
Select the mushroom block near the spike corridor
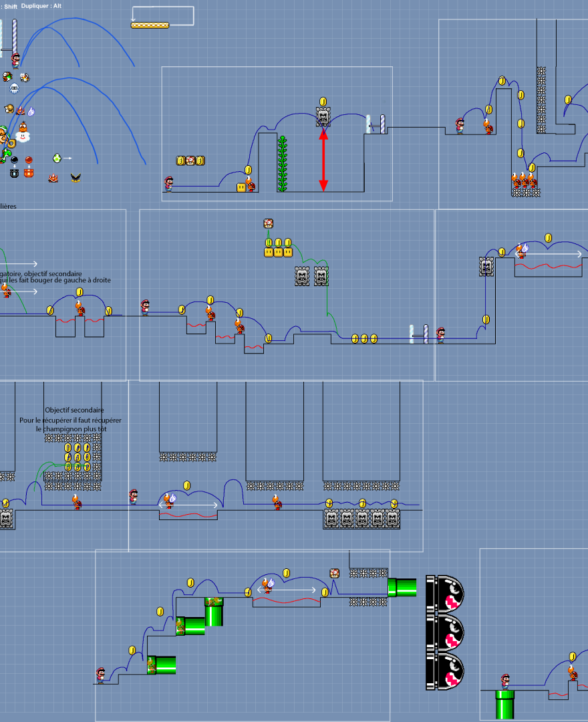click(335, 574)
